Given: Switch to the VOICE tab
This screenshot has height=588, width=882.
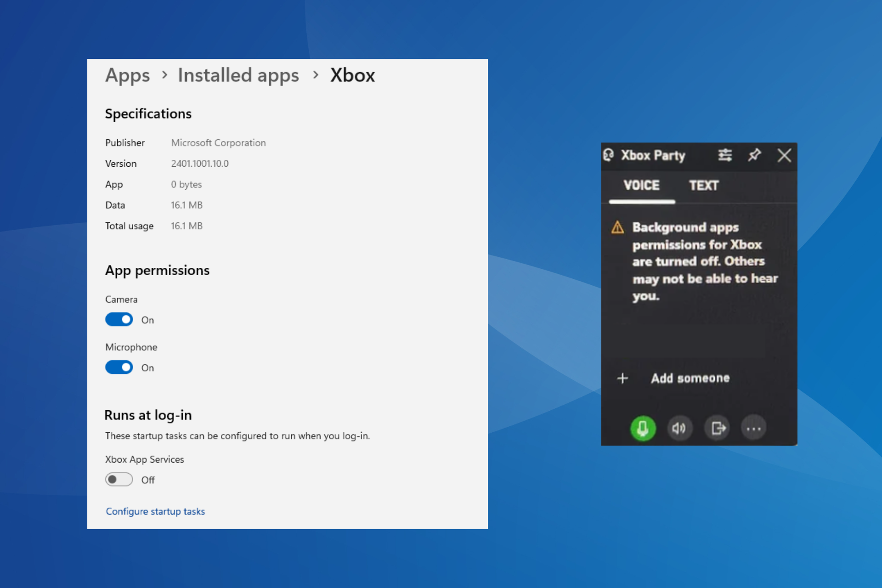Looking at the screenshot, I should click(642, 185).
